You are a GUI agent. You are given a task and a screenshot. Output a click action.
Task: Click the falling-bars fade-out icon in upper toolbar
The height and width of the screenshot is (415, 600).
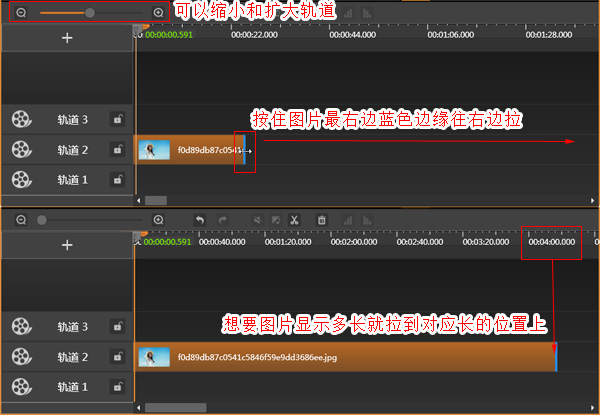point(367,14)
